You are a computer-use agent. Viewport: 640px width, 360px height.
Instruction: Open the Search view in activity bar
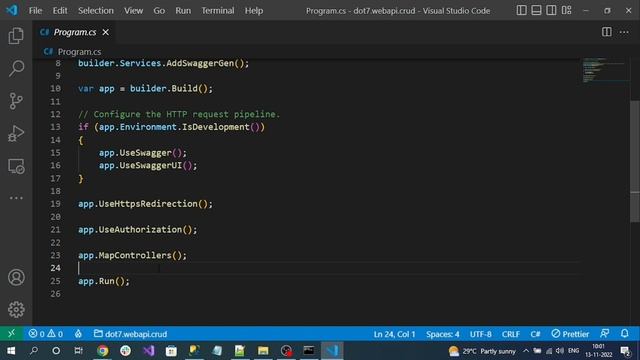(x=16, y=68)
